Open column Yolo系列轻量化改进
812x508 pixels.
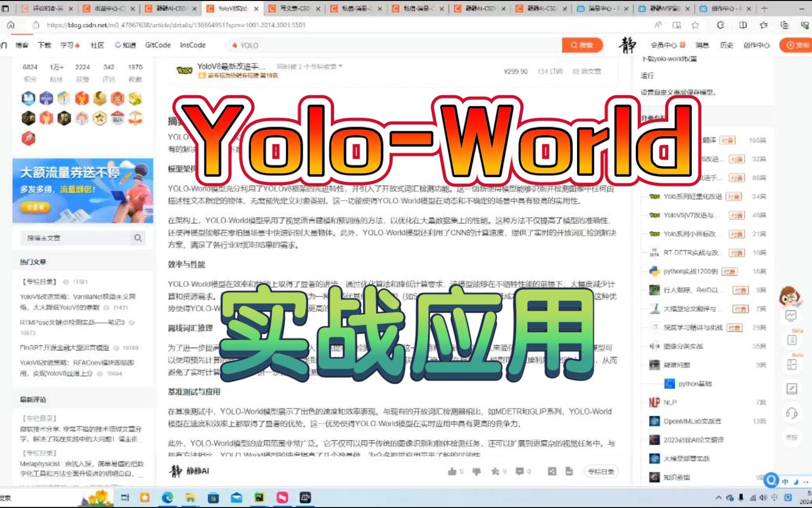pyautogui.click(x=693, y=196)
